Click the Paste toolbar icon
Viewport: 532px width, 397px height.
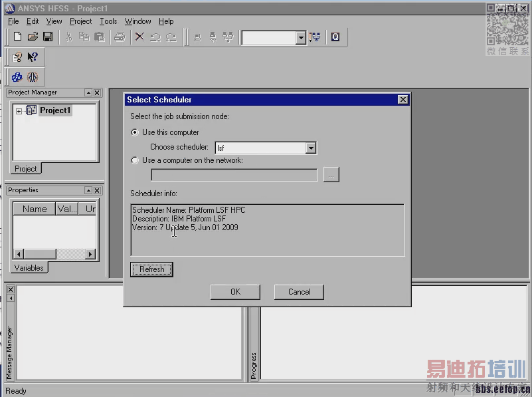(100, 37)
